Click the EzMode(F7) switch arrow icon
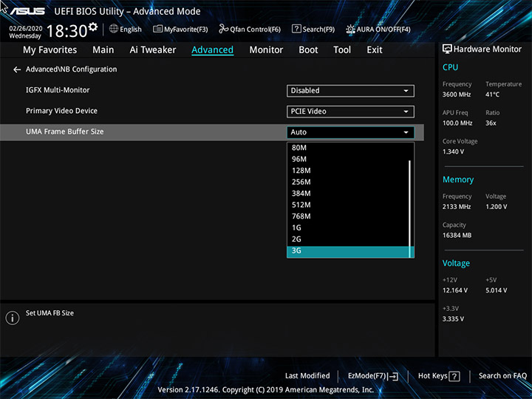Screen dimensions: 532x399 [x=393, y=376]
